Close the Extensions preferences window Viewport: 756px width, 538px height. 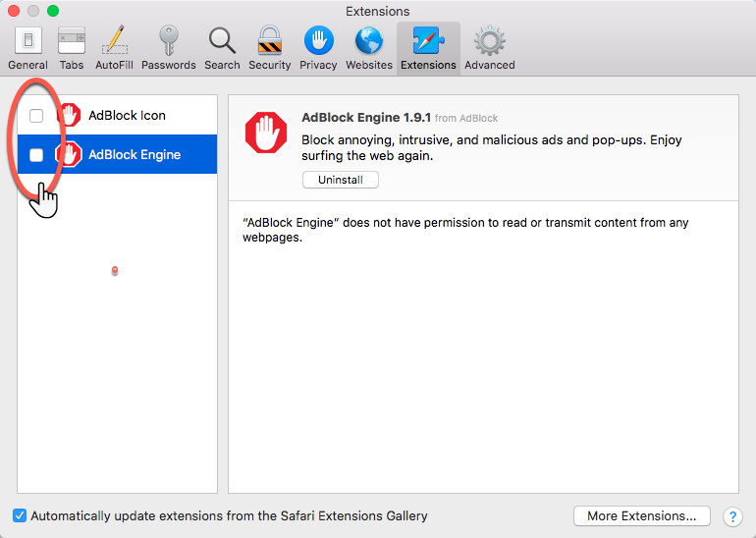coord(14,11)
